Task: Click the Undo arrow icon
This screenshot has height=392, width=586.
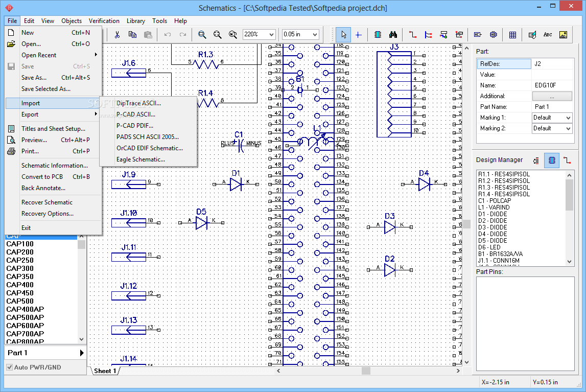Action: pos(168,35)
